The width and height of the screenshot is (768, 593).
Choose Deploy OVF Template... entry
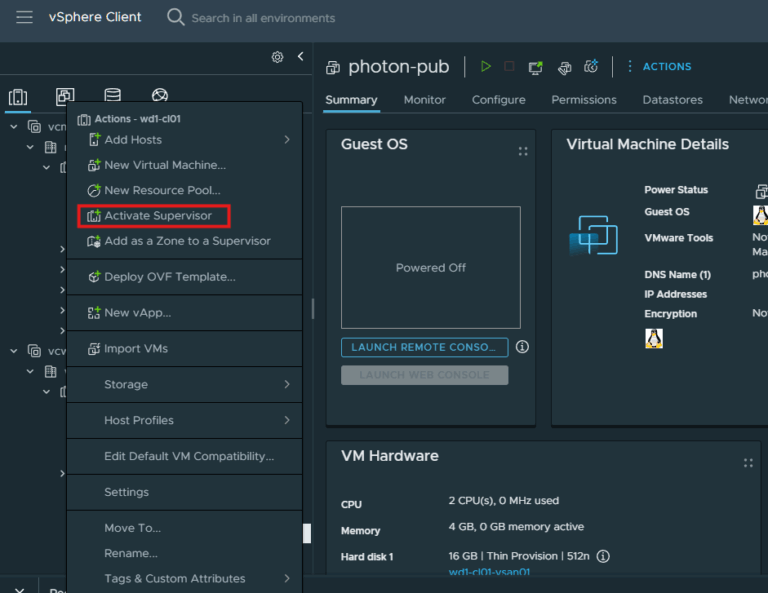pyautogui.click(x=184, y=277)
